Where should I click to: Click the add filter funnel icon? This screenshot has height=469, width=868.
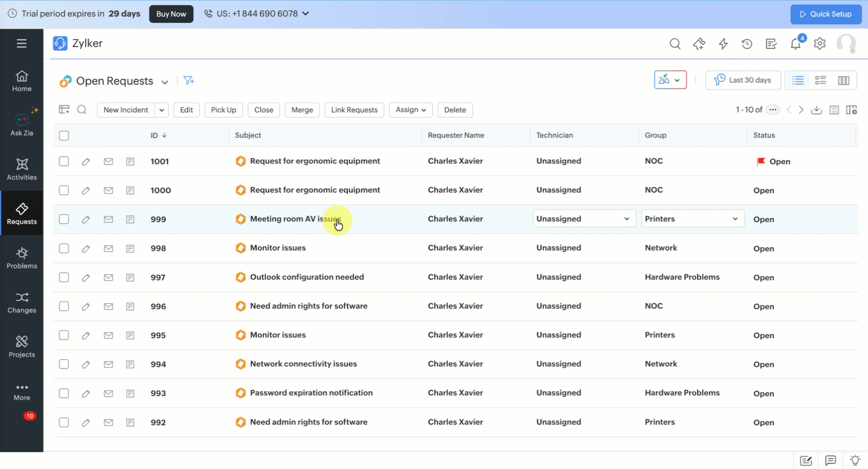pos(189,81)
